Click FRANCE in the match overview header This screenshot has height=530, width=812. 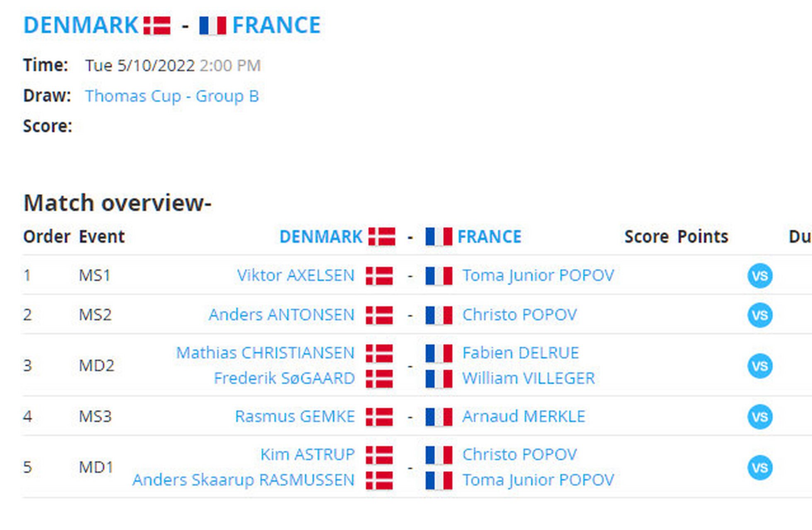pyautogui.click(x=489, y=237)
